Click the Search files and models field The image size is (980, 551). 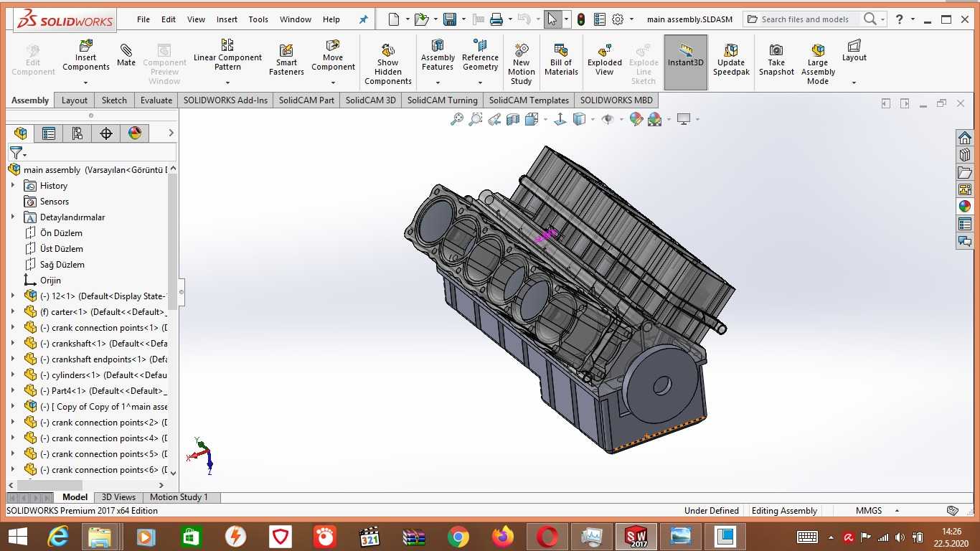click(805, 19)
